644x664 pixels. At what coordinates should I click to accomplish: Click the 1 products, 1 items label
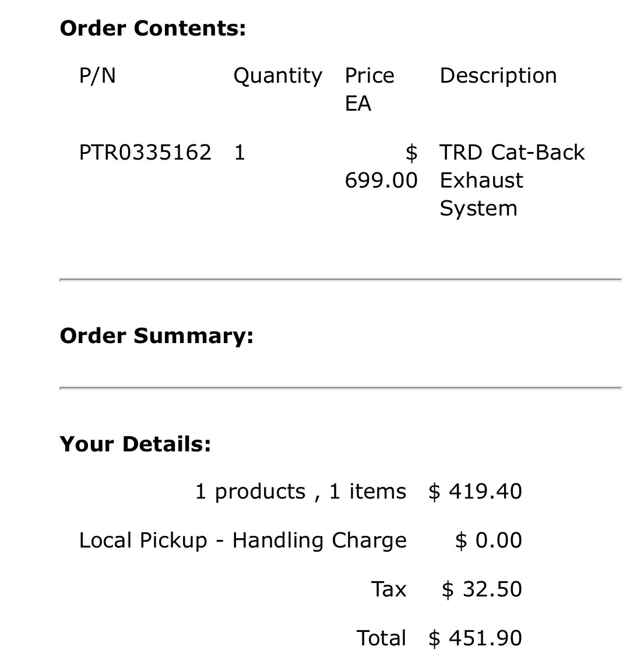click(x=301, y=492)
